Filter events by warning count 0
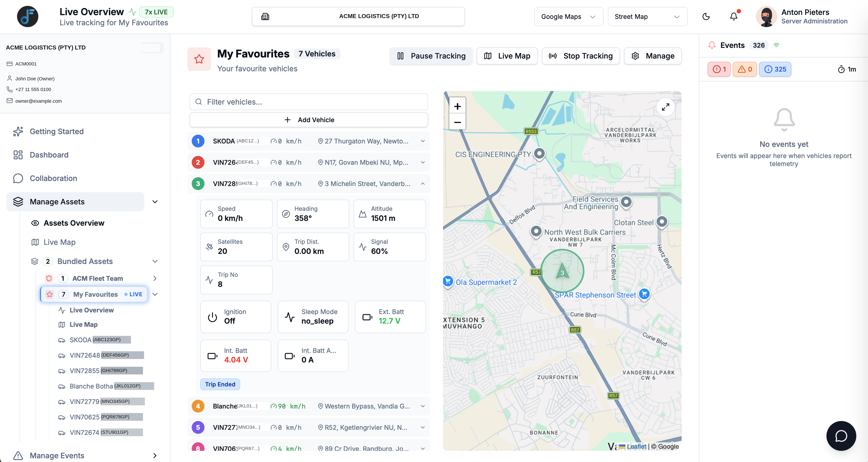Viewport: 868px width, 462px height. pyautogui.click(x=745, y=69)
